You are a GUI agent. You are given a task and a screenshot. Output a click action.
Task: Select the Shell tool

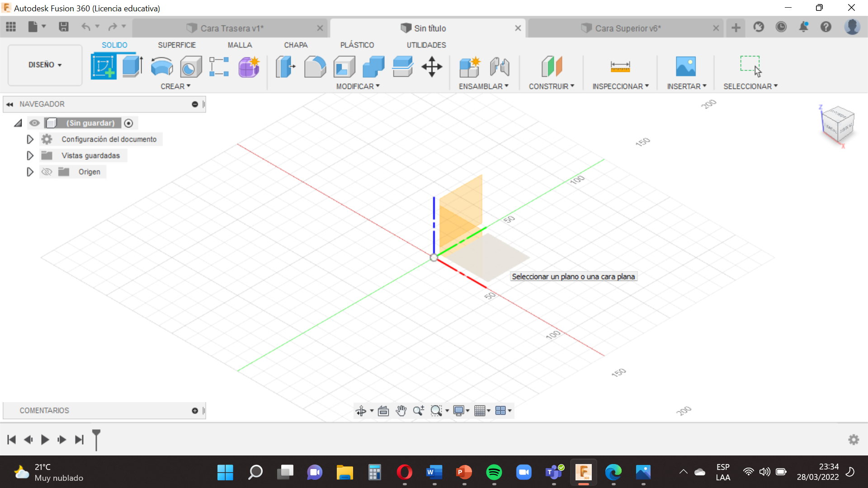pos(344,66)
